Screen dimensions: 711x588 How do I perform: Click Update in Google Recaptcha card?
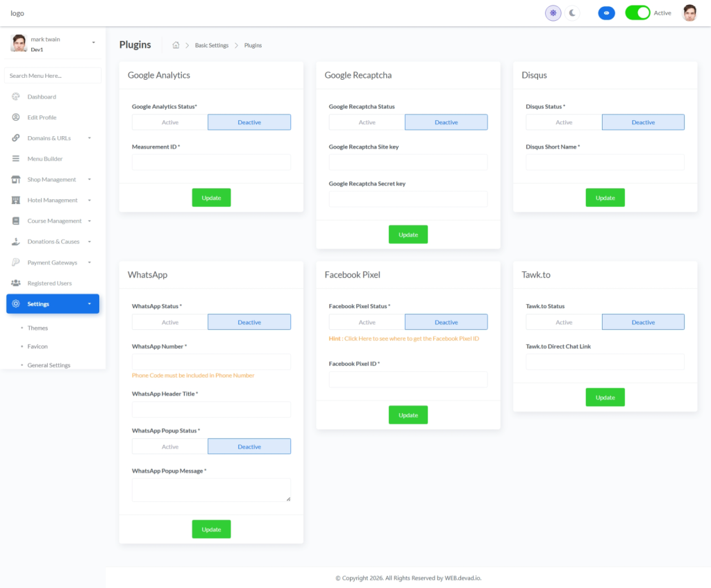point(408,235)
